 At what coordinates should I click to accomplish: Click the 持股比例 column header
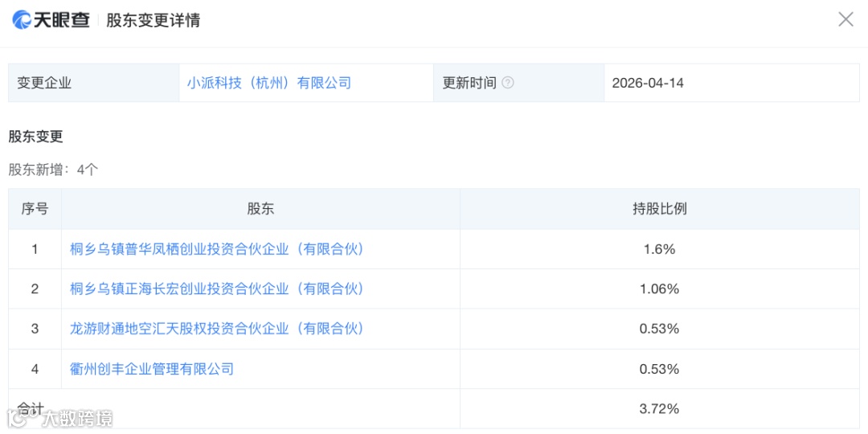click(659, 209)
